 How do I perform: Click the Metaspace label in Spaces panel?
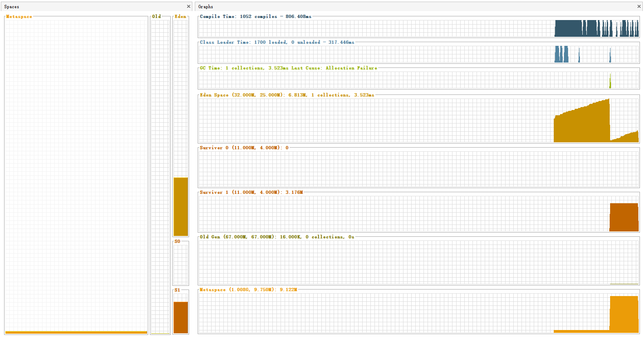click(x=19, y=17)
